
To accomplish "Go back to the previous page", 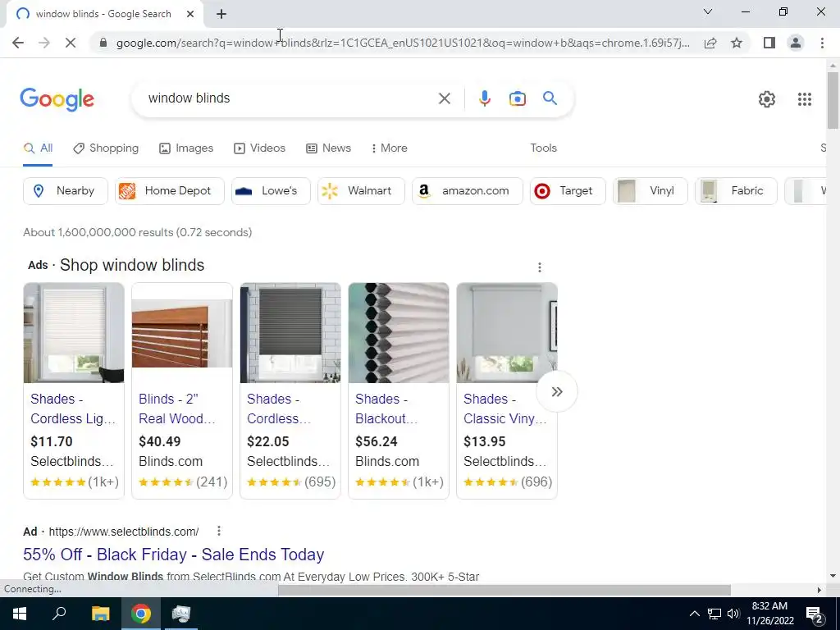I will point(18,43).
